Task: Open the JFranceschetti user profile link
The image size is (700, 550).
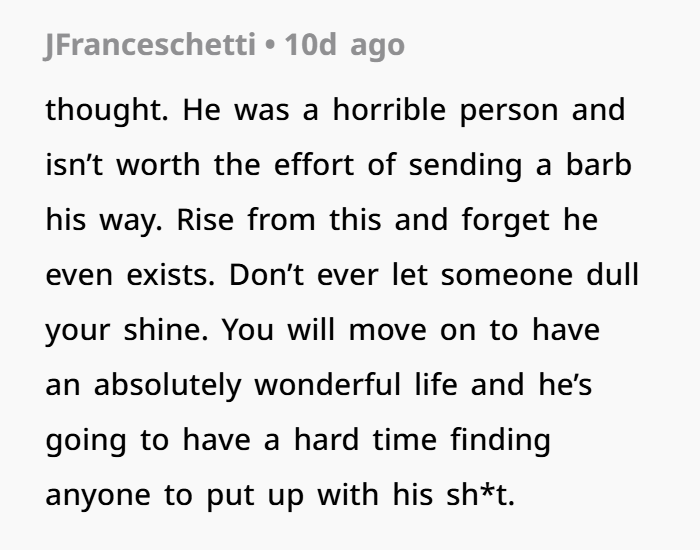Action: pos(150,46)
